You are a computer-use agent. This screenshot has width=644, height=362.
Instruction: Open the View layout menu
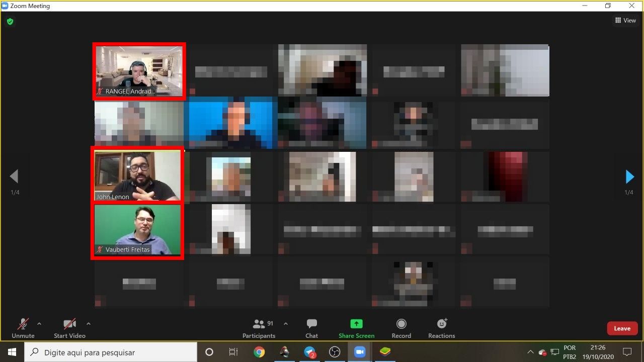(x=625, y=21)
